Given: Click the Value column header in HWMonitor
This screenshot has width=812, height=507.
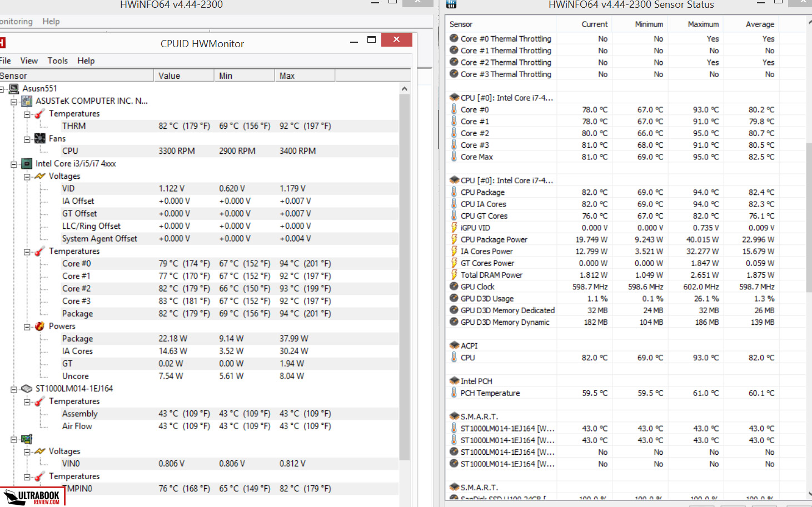Looking at the screenshot, I should tap(184, 76).
